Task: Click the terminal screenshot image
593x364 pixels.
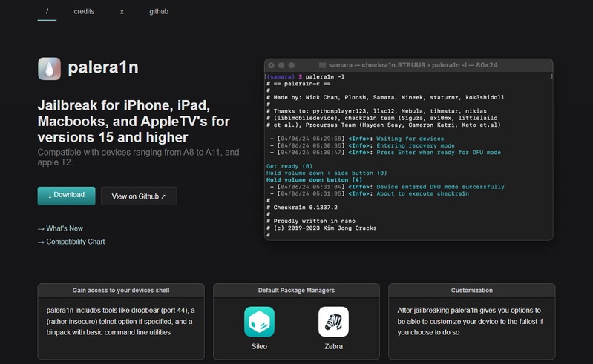Action: click(x=408, y=150)
